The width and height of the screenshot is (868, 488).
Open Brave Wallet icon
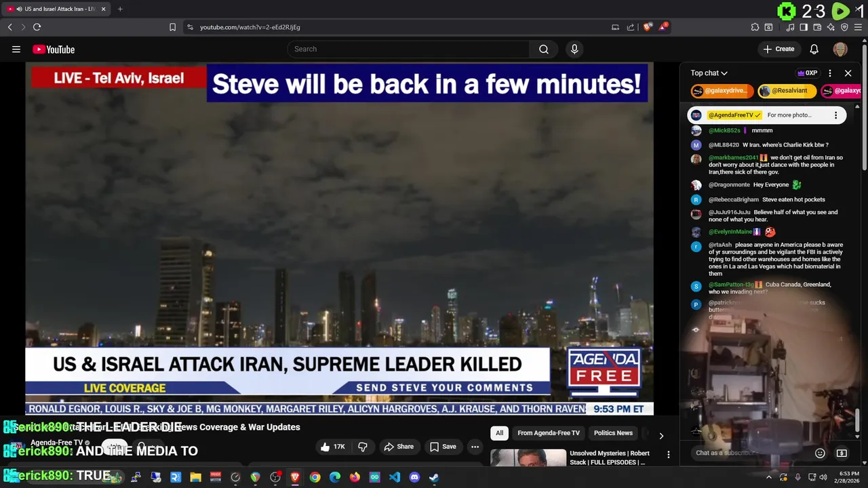817,27
